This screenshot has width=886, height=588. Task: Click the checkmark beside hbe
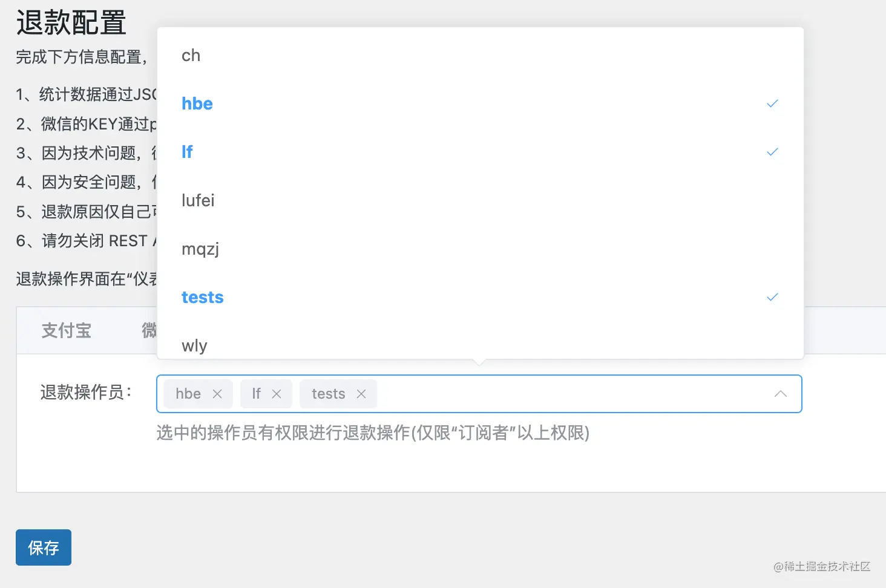(x=772, y=103)
